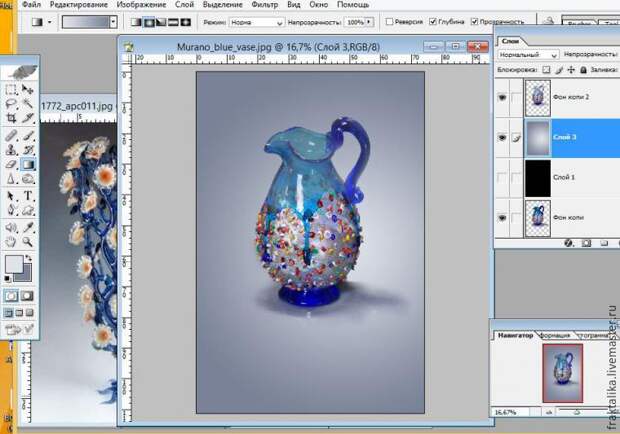Viewport: 620px width, 434px height.
Task: Choose Angle gradient style in options bar
Action: point(161,22)
